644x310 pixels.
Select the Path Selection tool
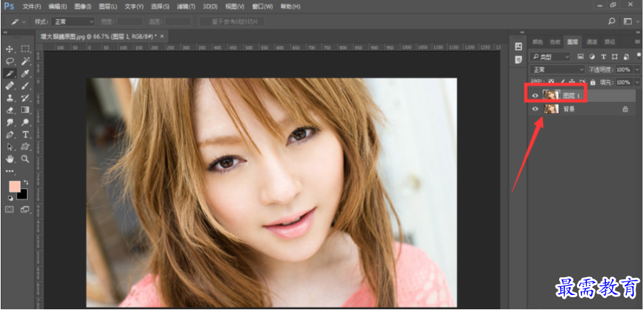(x=10, y=146)
